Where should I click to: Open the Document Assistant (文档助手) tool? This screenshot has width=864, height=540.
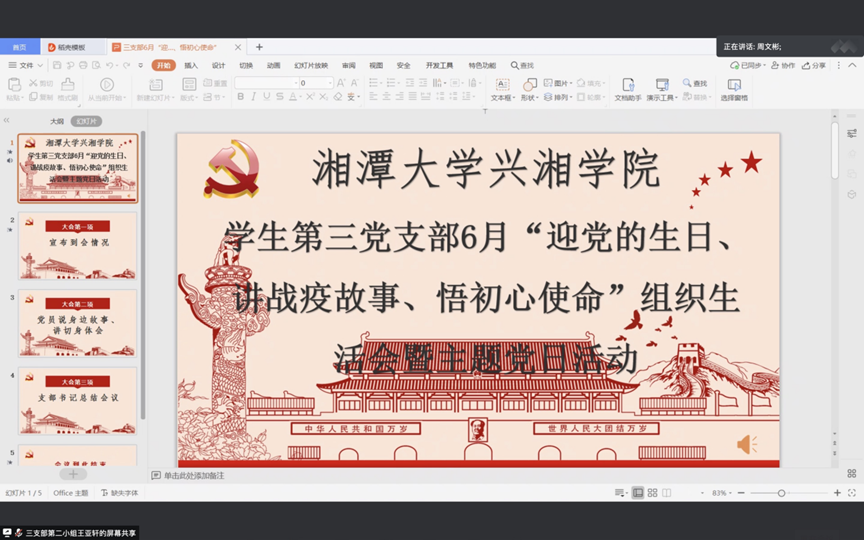coord(628,89)
